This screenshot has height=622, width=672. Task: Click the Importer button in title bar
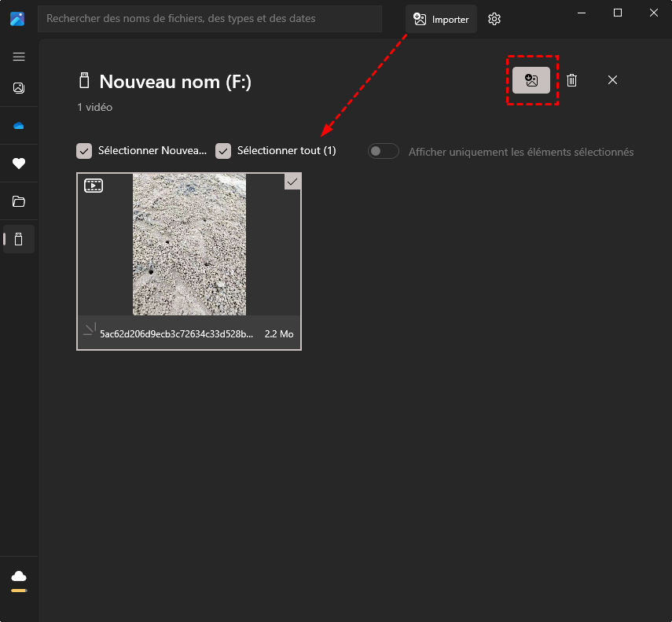tap(441, 20)
